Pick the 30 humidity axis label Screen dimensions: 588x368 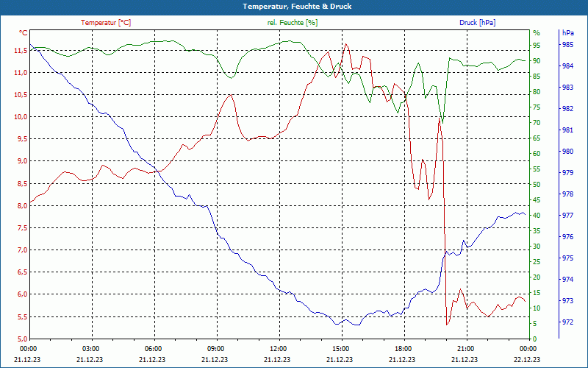coord(537,247)
